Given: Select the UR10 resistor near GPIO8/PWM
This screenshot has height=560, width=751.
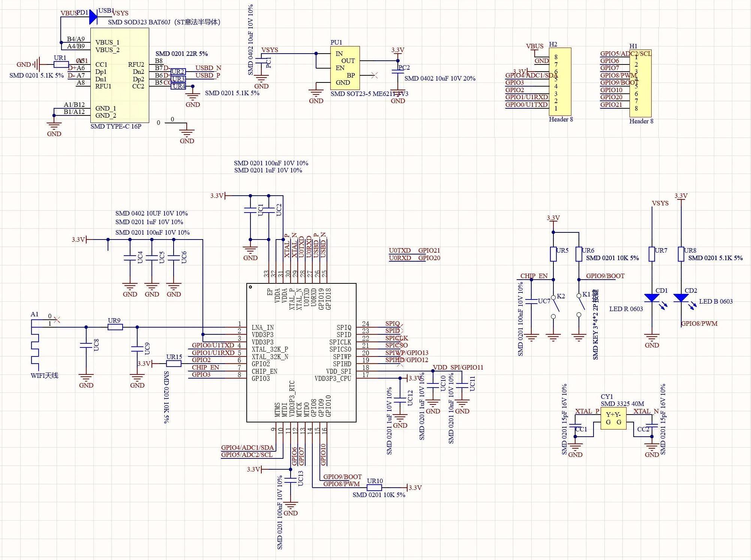Looking at the screenshot, I should [374, 488].
